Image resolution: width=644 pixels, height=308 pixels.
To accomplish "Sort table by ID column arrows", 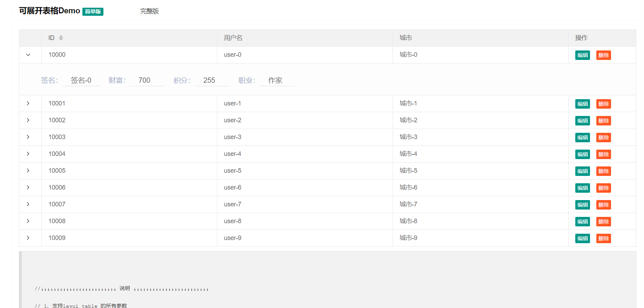I will click(61, 38).
